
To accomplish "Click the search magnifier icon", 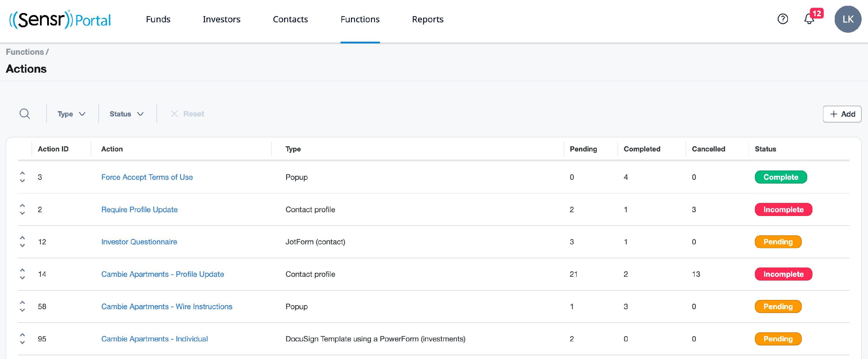I will coord(25,114).
